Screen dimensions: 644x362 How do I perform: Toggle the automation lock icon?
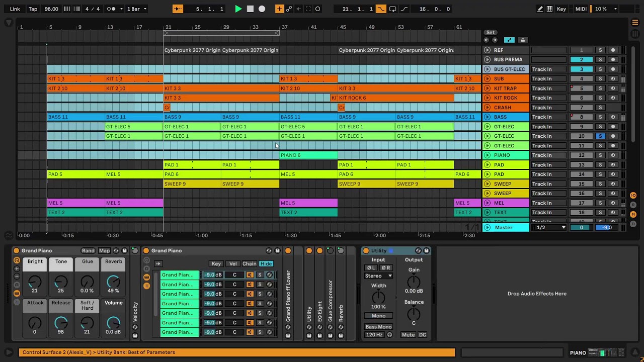[x=523, y=40]
